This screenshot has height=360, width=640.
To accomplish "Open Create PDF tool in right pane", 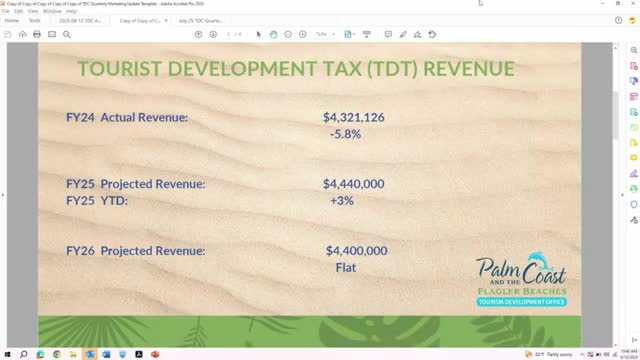I will click(634, 66).
